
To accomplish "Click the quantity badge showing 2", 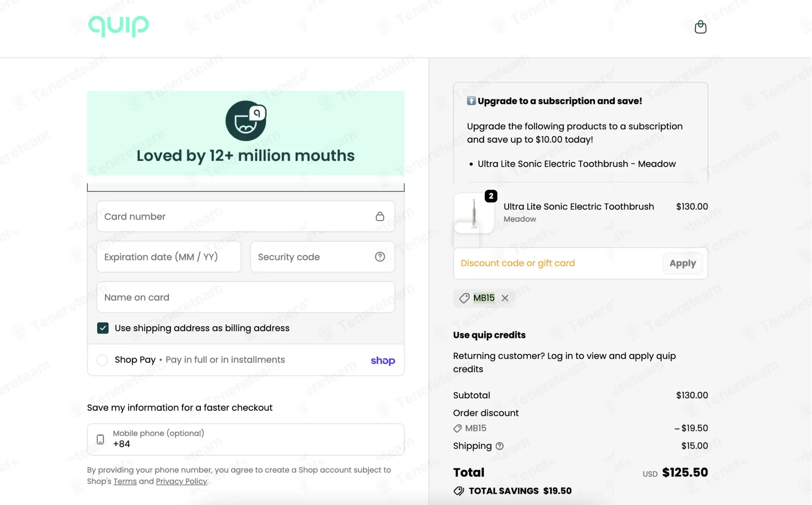I will 491,196.
